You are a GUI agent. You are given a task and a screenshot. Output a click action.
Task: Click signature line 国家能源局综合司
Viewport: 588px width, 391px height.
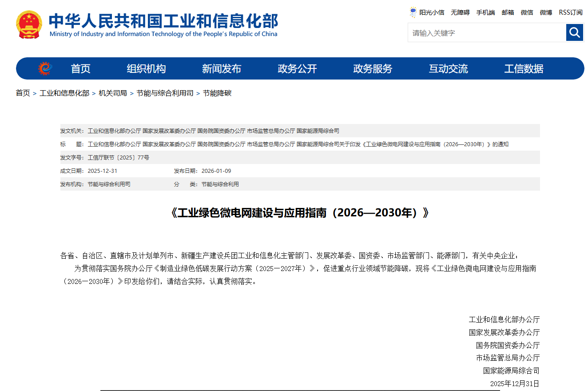coord(511,371)
